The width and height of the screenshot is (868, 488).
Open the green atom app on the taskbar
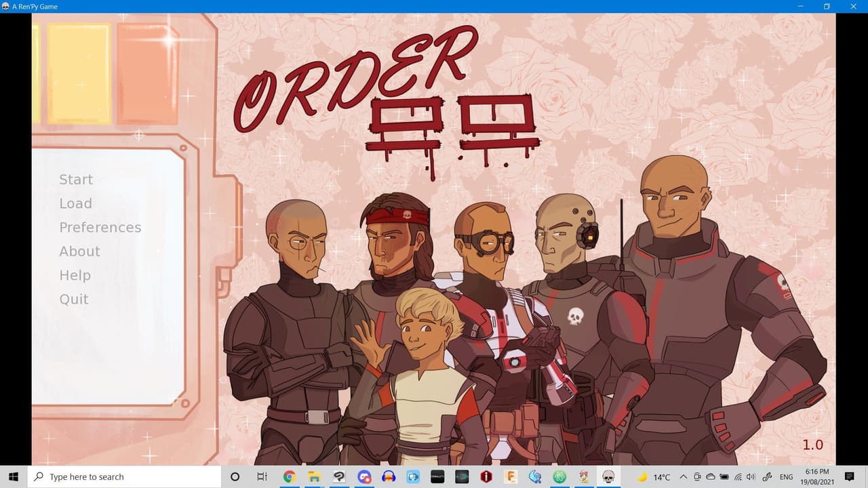[x=559, y=476]
